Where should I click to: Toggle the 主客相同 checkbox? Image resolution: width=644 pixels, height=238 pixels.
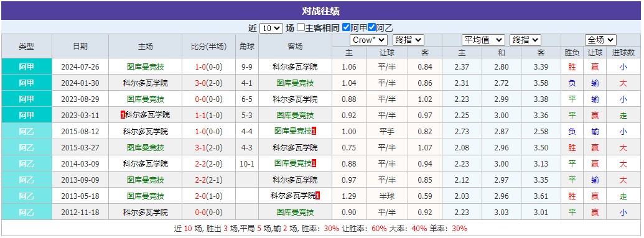pyautogui.click(x=301, y=27)
